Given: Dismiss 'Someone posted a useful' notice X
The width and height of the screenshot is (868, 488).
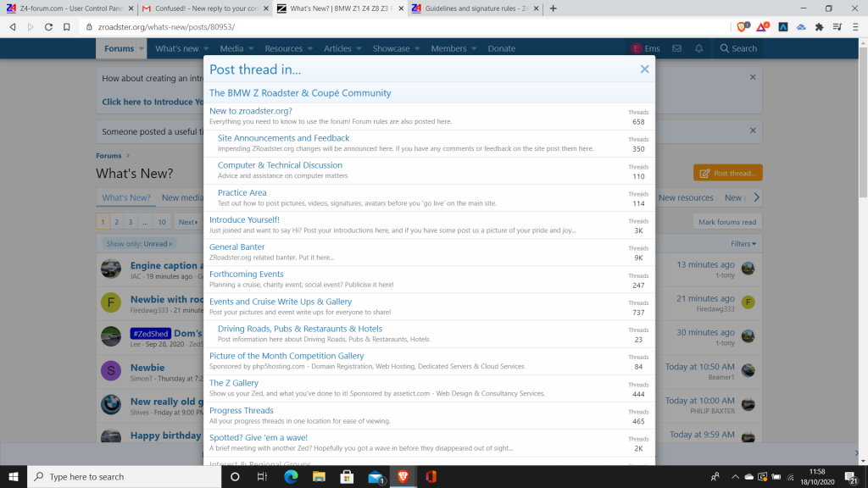Looking at the screenshot, I should pos(753,130).
